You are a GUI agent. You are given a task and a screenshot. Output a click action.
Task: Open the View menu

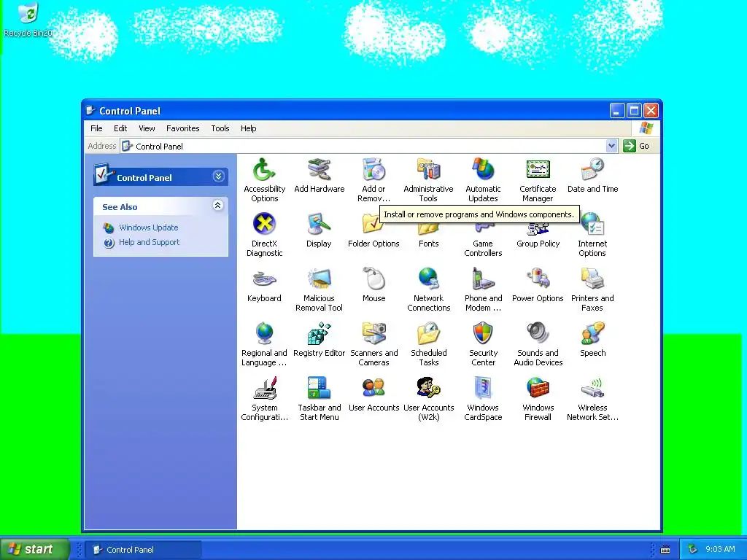147,128
